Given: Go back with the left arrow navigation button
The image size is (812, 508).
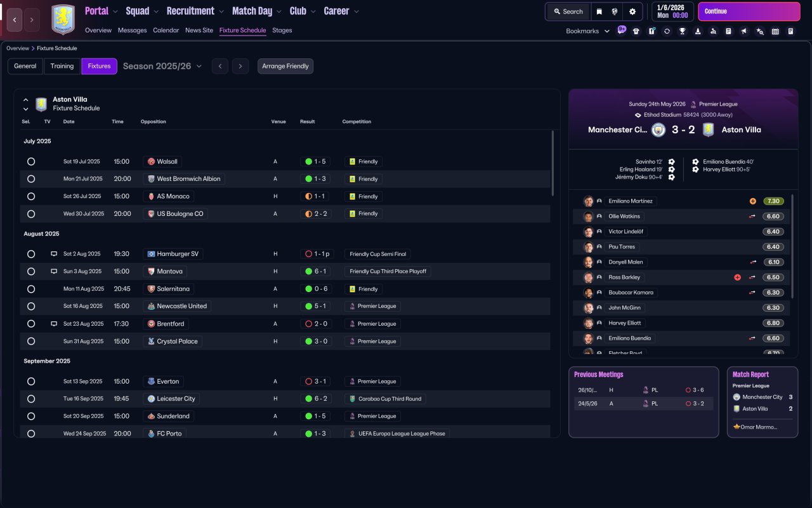Looking at the screenshot, I should [x=15, y=20].
